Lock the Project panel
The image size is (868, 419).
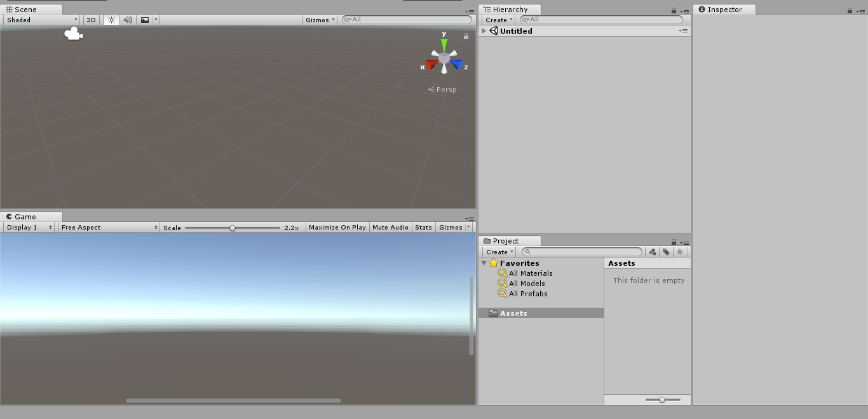674,242
